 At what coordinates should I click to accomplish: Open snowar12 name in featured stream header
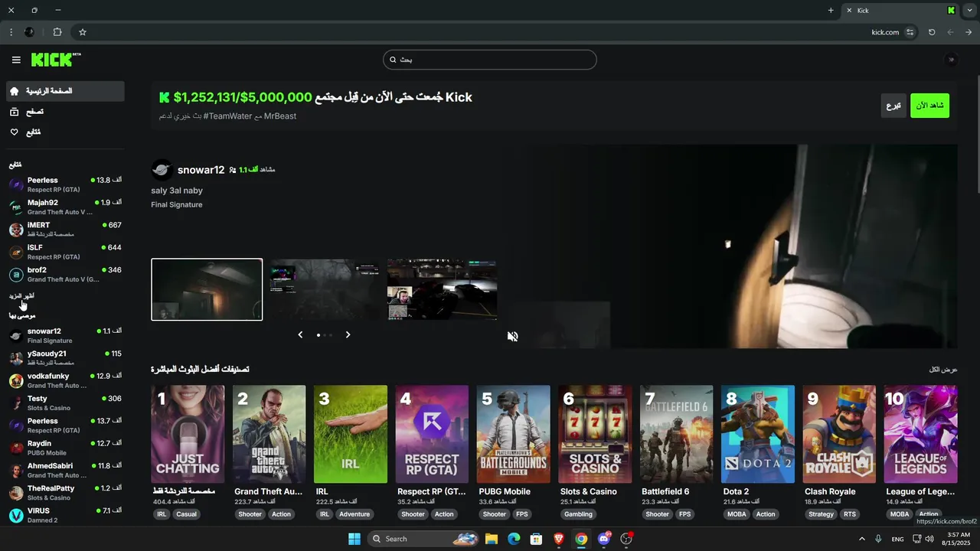click(x=201, y=170)
